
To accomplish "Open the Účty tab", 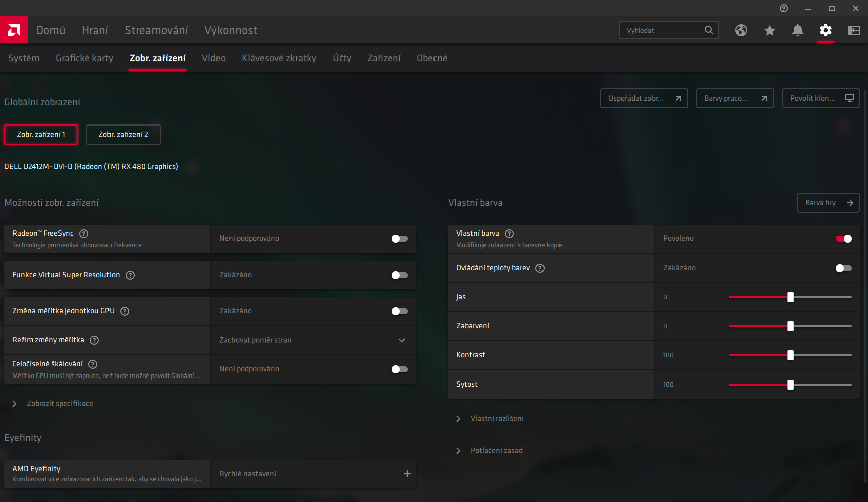I will (x=342, y=58).
